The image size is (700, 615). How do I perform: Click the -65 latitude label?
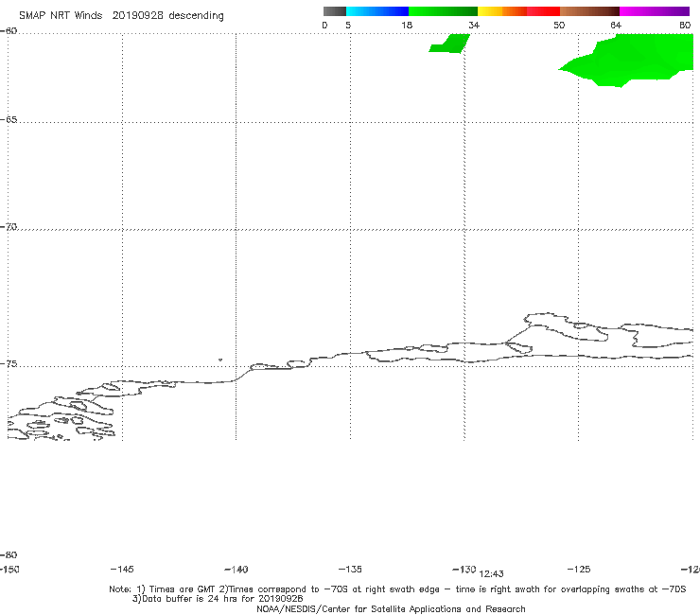(9, 120)
